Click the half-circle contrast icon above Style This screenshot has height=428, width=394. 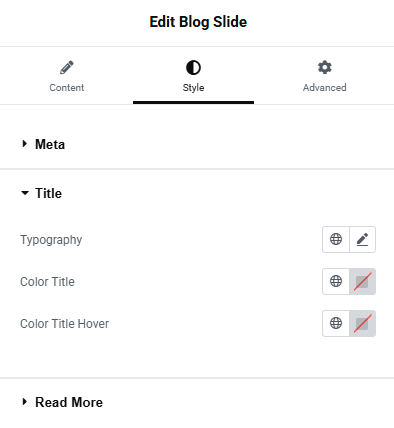pyautogui.click(x=193, y=68)
